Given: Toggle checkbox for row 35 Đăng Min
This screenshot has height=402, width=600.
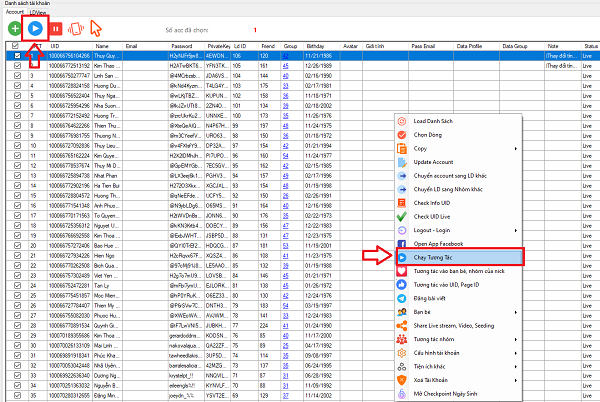Looking at the screenshot, I should click(x=17, y=395).
